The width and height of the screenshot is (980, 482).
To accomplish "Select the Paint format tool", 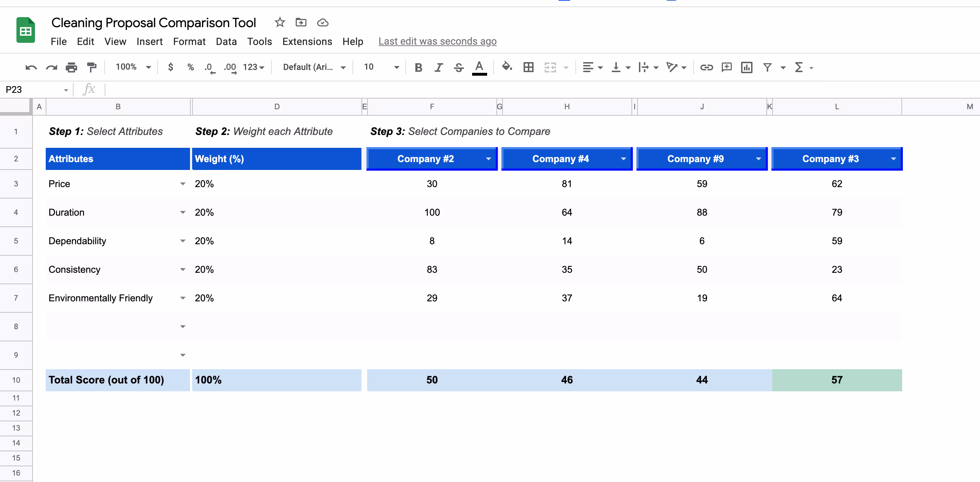I will tap(92, 67).
